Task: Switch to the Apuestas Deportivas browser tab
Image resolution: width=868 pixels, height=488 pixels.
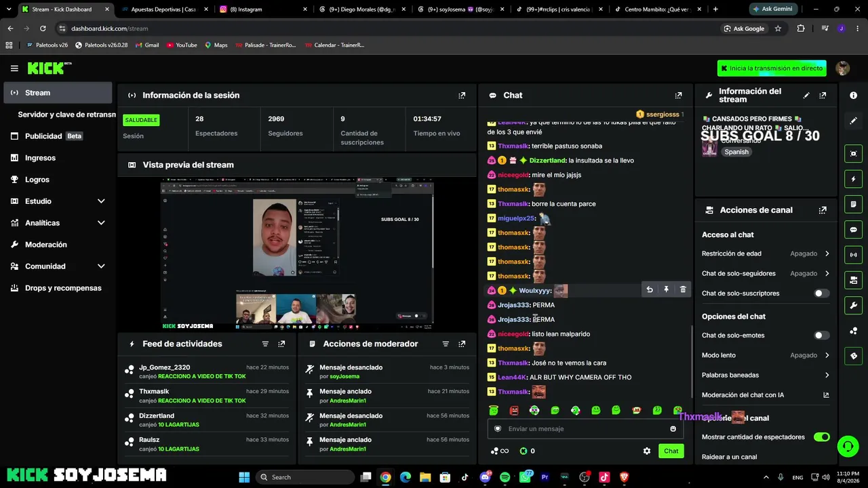Action: point(163,9)
